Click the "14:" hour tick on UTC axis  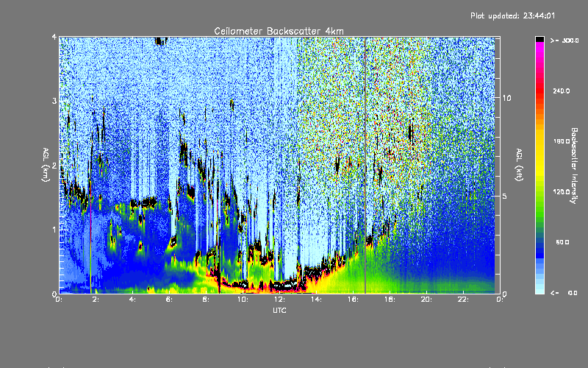316,300
